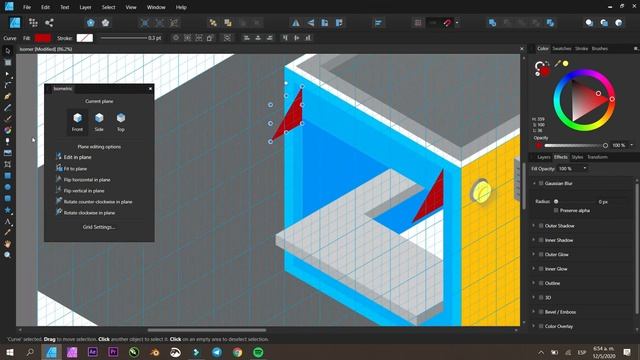Click Edit in plane option
Screen dimensions: 640x360
[73, 157]
